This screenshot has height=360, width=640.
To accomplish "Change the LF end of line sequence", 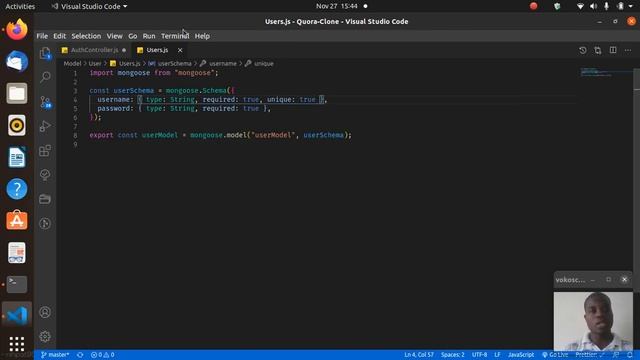I will [x=497, y=355].
